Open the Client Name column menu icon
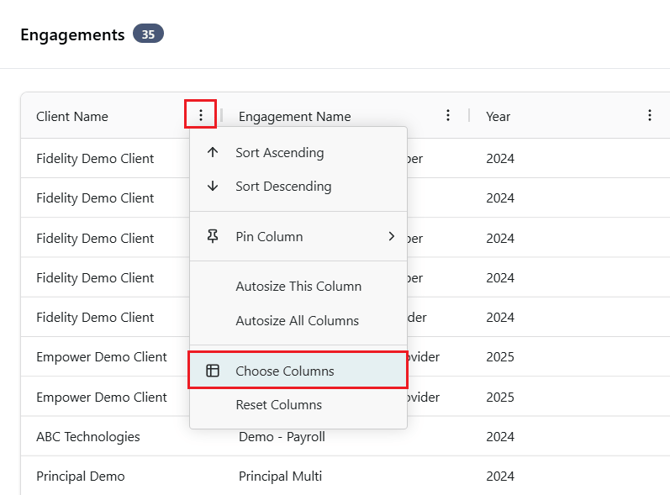Screen dimensions: 670x495 200,115
